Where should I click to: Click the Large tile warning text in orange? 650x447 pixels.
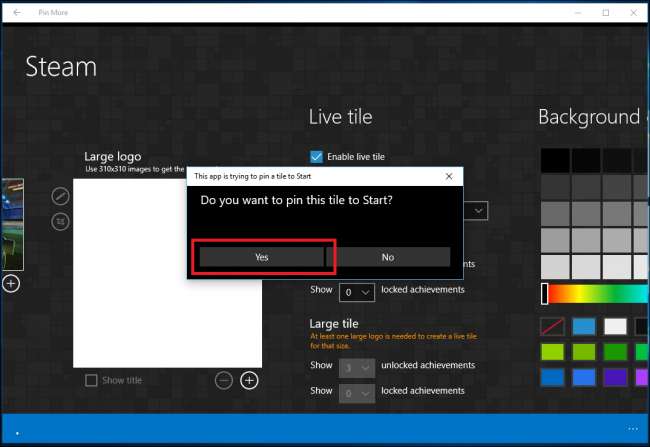[393, 340]
